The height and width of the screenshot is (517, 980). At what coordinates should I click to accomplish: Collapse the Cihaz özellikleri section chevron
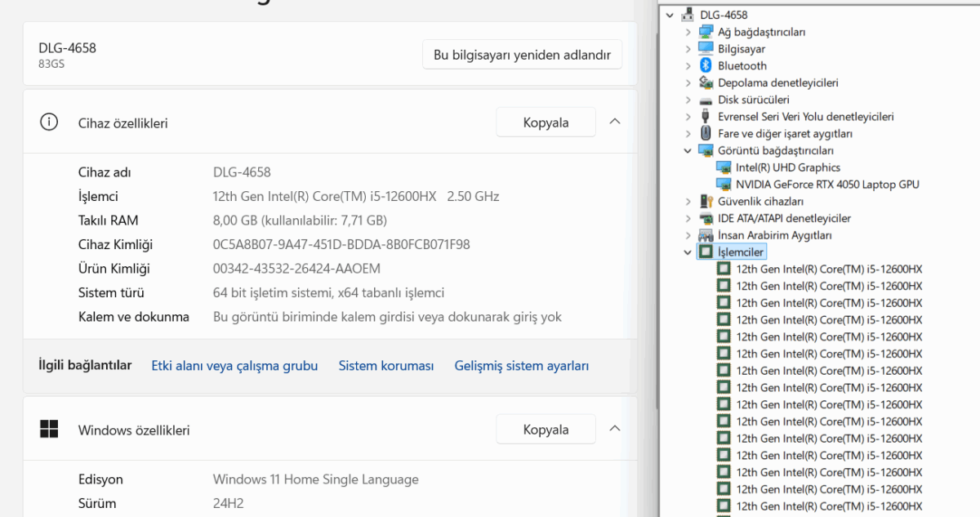pos(615,122)
